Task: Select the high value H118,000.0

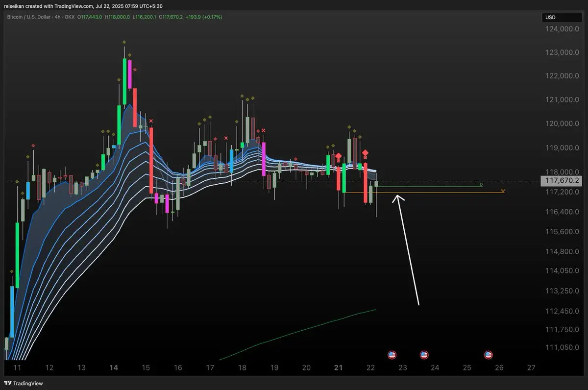Action: pyautogui.click(x=116, y=17)
